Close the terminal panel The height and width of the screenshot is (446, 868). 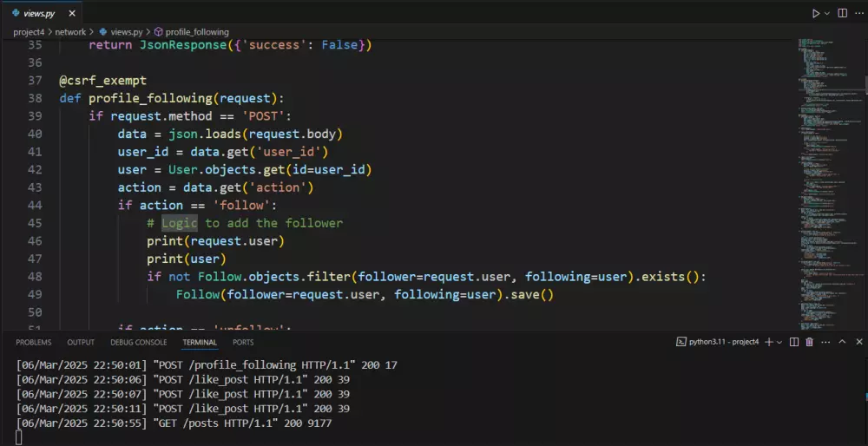[x=859, y=342]
